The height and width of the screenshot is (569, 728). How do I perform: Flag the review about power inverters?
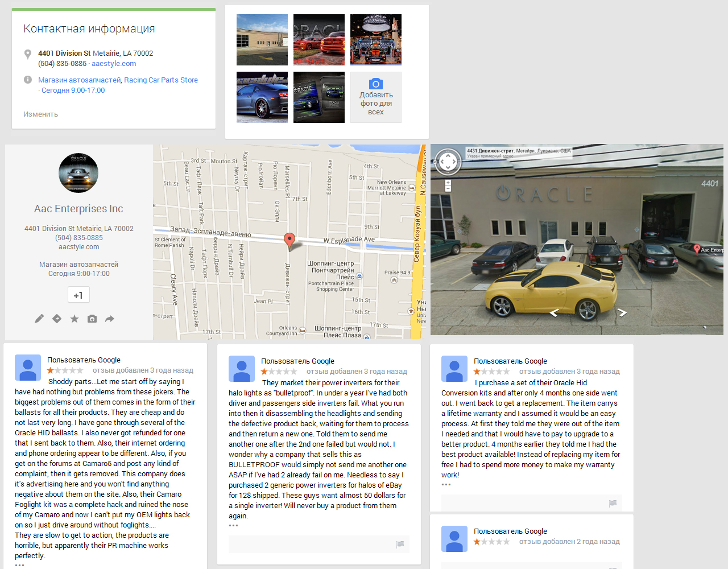pos(400,545)
